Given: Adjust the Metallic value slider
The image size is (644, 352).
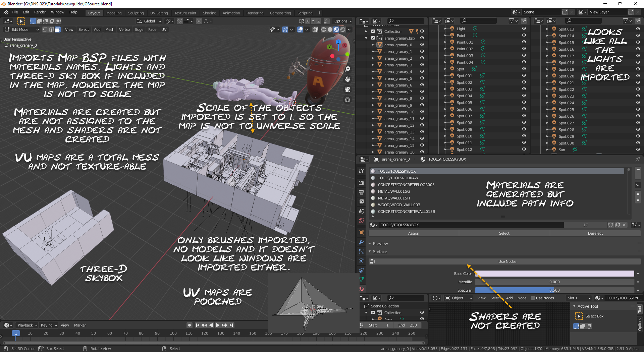Looking at the screenshot, I should (554, 282).
